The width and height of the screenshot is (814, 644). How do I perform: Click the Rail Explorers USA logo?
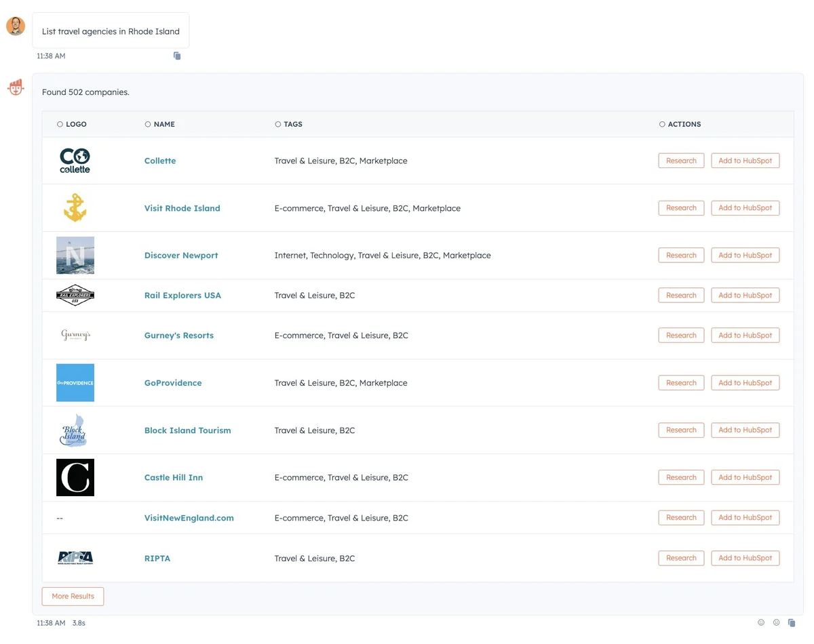(x=75, y=296)
